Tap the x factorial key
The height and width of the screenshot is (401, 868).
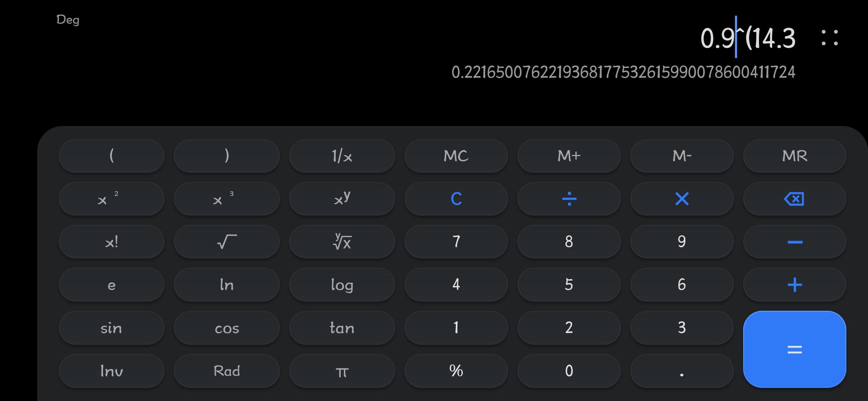pyautogui.click(x=111, y=242)
